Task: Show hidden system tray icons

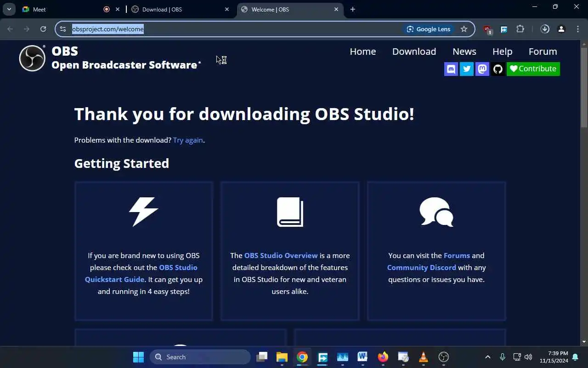Action: pos(488,357)
